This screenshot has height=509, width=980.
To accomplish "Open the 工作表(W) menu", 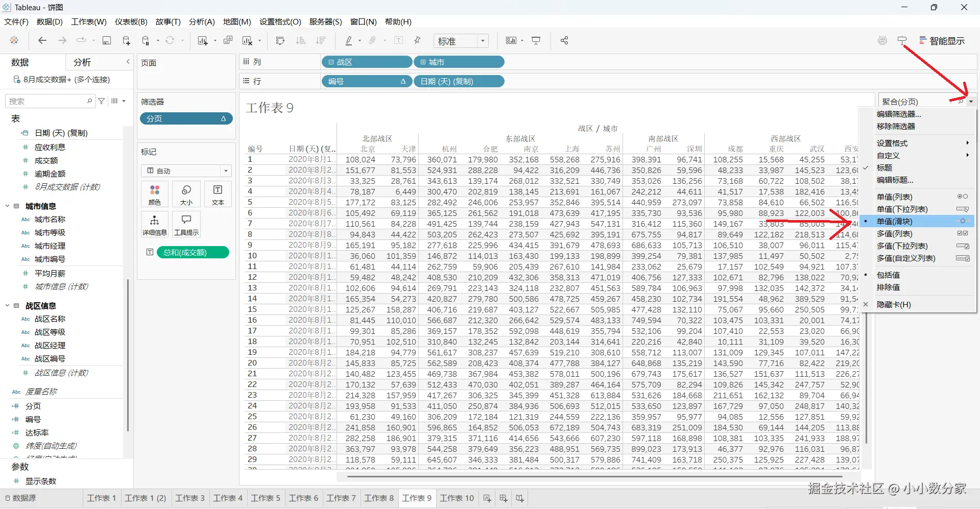I will click(89, 21).
